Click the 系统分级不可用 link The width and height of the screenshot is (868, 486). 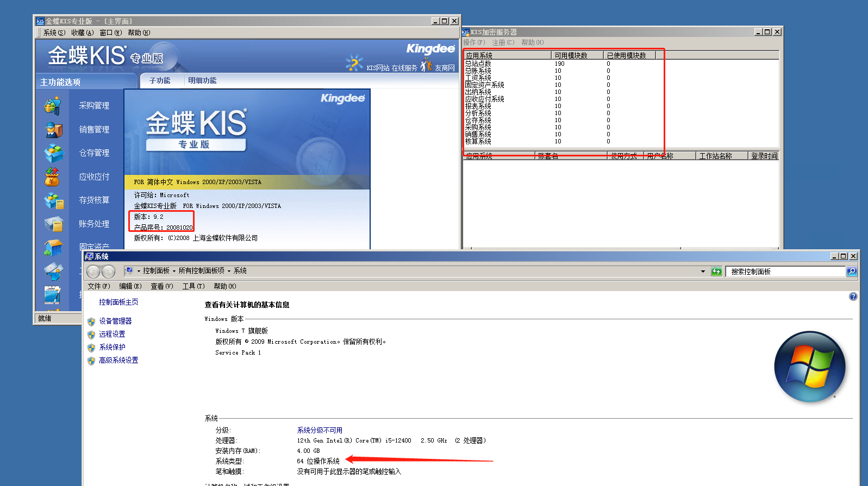320,430
